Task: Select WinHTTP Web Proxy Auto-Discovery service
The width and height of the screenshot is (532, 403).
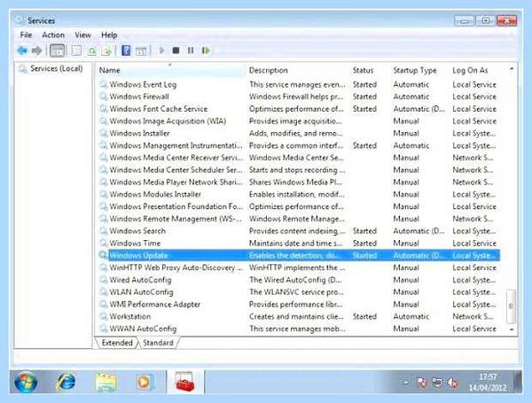Action: 300,267
